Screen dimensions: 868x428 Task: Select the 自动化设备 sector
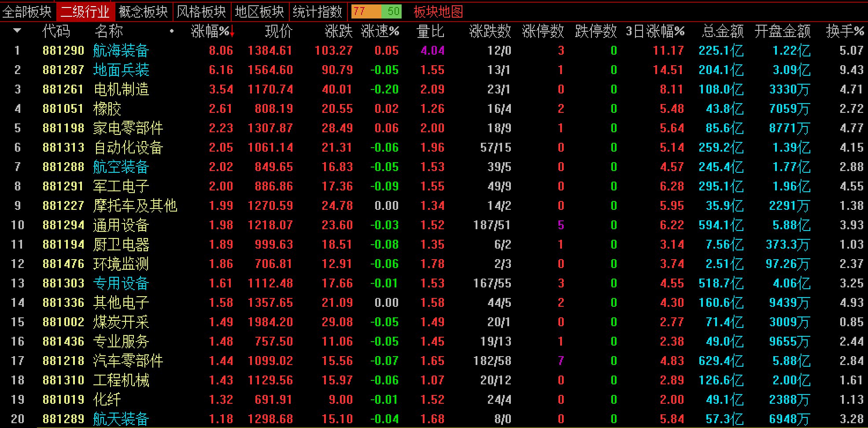tap(128, 147)
